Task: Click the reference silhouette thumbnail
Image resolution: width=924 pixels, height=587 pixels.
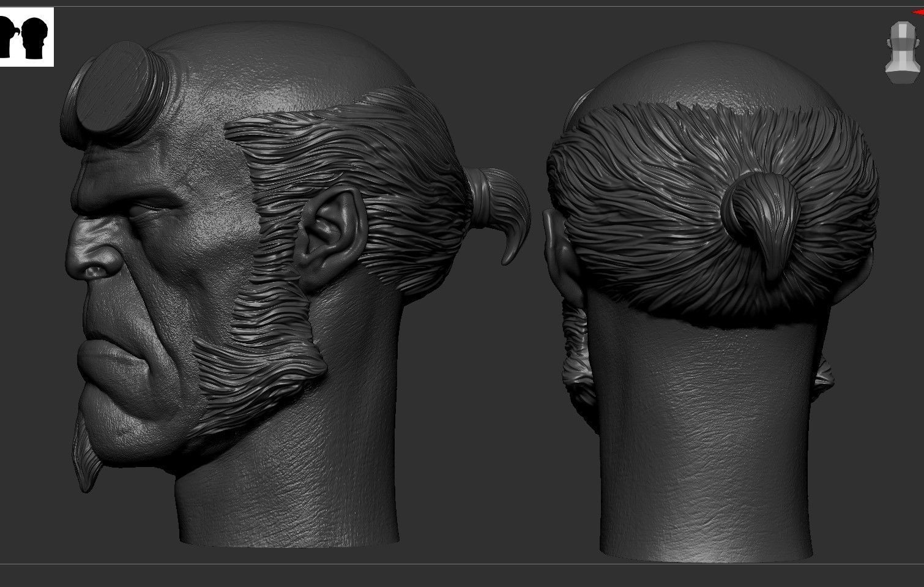Action: 26,37
